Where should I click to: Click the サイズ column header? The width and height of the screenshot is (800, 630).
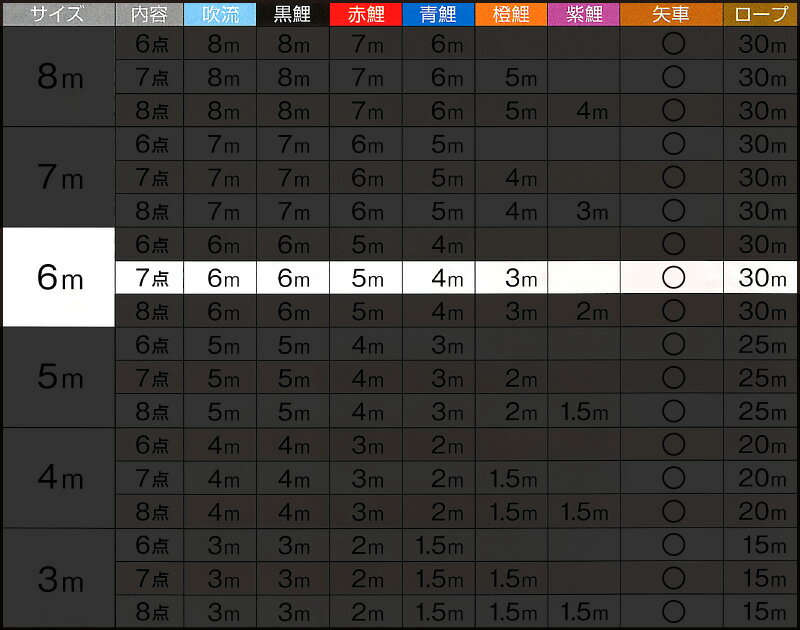(57, 14)
